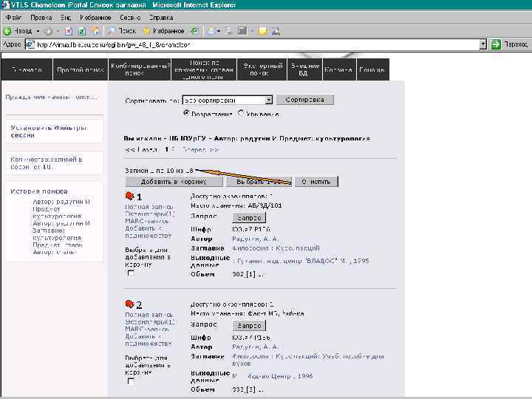Click the address bar URL field
Viewport: 532px width, 399px height.
pyautogui.click(x=256, y=44)
